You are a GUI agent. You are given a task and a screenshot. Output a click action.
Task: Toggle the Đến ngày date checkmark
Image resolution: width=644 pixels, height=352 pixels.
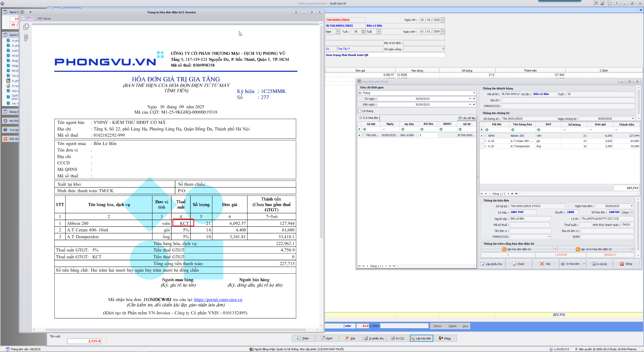click(474, 105)
